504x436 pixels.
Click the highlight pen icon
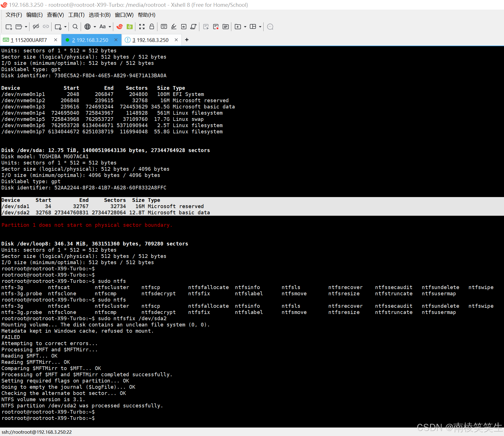click(x=174, y=27)
